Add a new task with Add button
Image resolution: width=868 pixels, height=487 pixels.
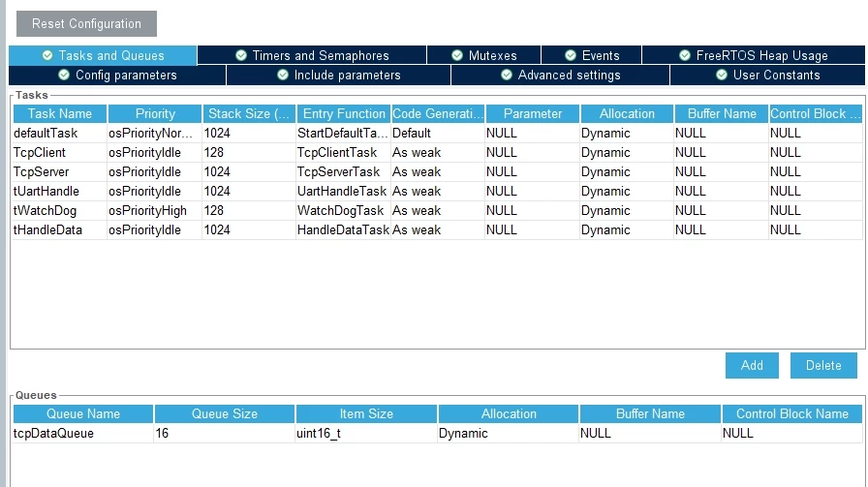pyautogui.click(x=752, y=365)
